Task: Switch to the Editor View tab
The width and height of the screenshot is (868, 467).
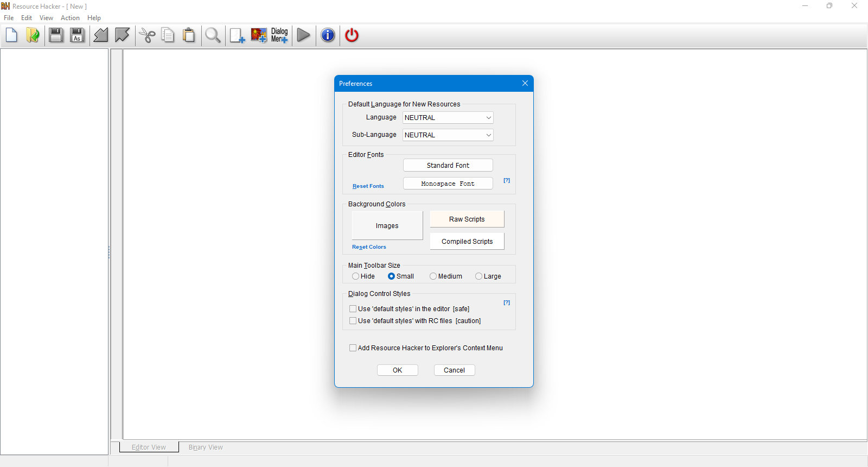Action: point(149,447)
